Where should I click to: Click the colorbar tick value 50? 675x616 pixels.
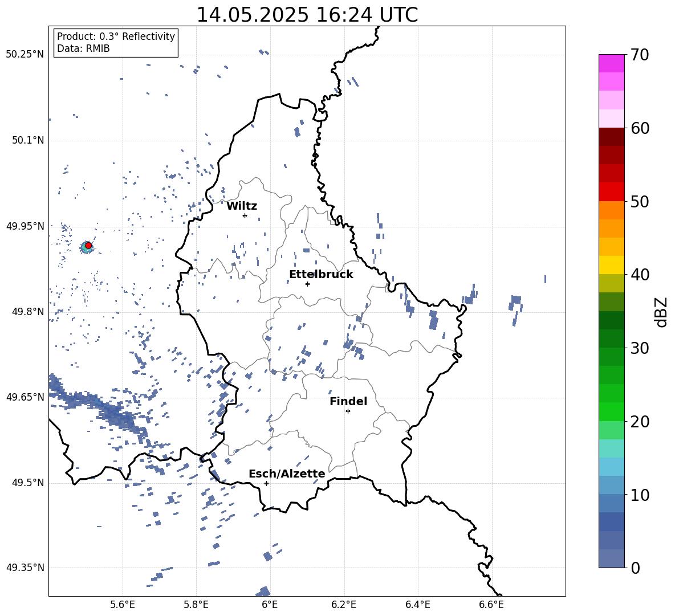coord(640,201)
